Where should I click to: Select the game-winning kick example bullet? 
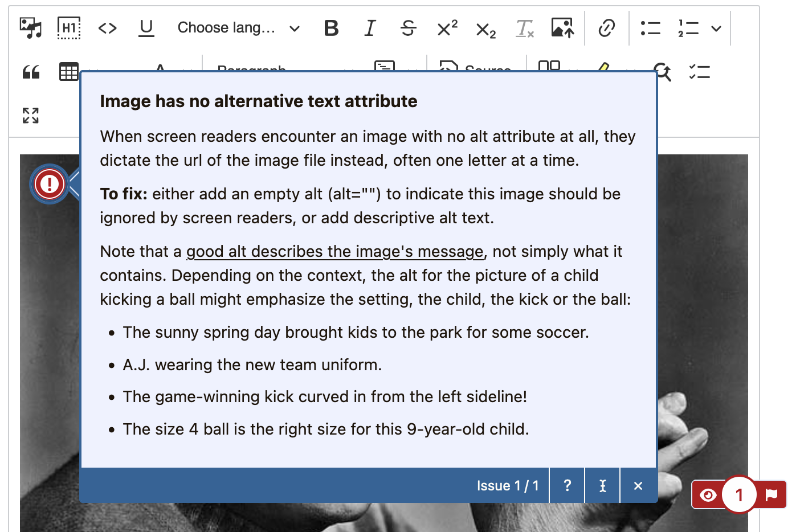click(325, 396)
